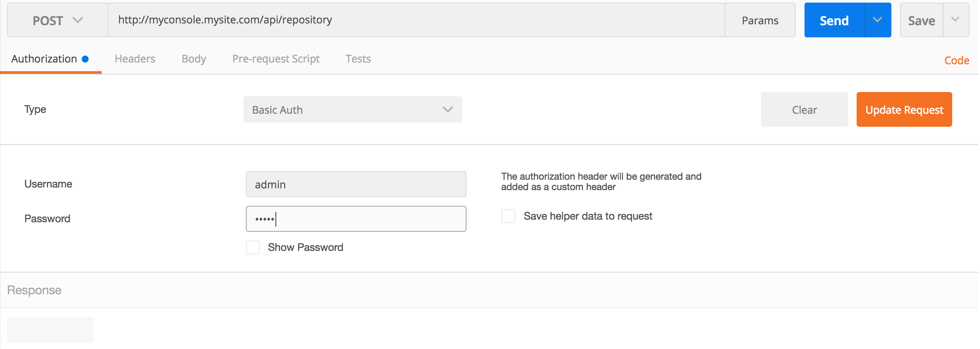Open the Code link
The height and width of the screenshot is (349, 980).
(957, 61)
